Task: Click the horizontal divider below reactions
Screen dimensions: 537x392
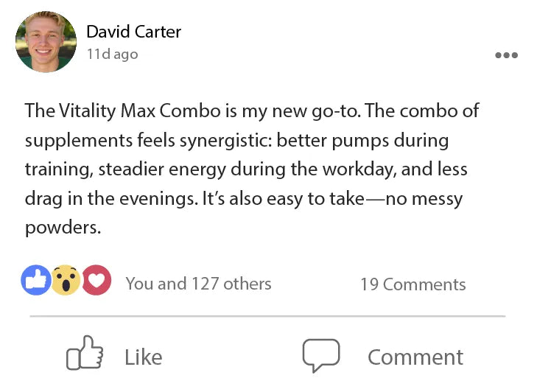Action: pos(267,316)
